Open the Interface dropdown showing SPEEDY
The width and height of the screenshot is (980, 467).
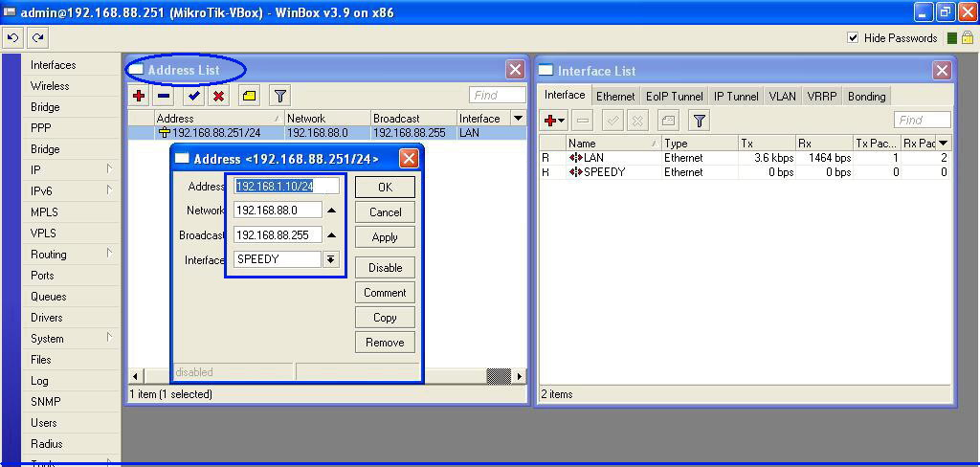pos(331,259)
